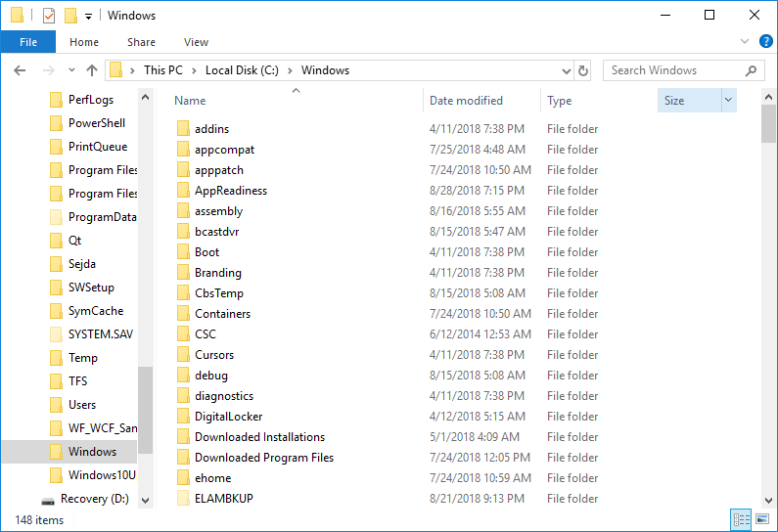This screenshot has width=778, height=532.
Task: Switch to the Home ribbon tab
Action: (84, 42)
